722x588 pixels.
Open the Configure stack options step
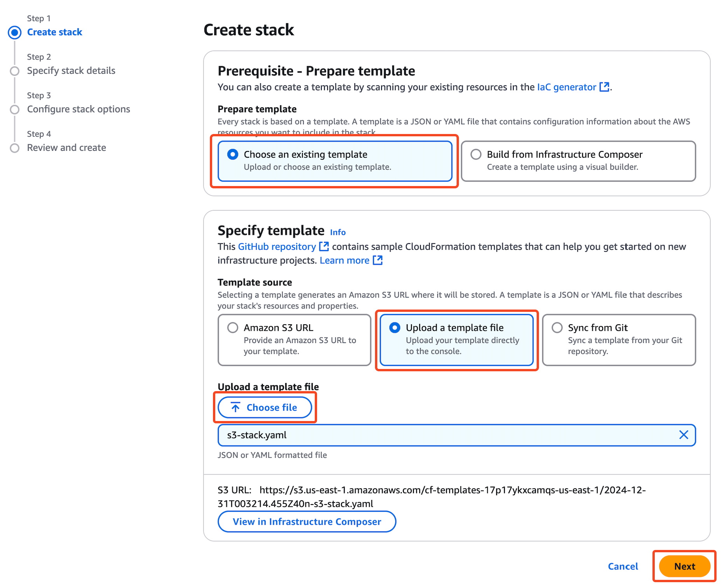coord(78,109)
